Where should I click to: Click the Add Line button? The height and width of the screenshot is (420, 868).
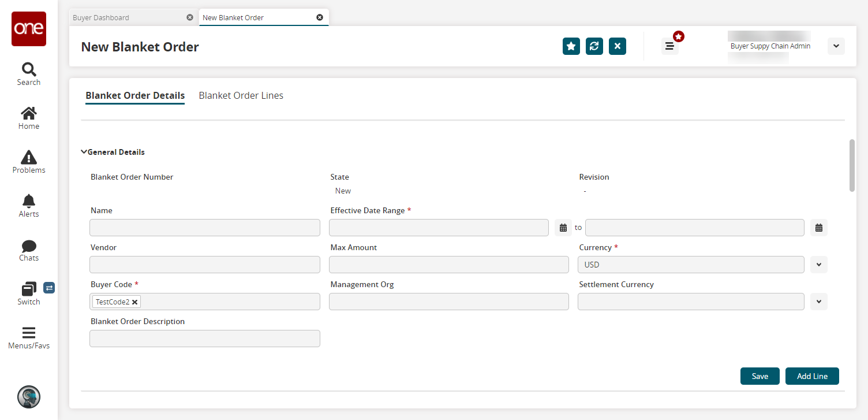tap(811, 376)
